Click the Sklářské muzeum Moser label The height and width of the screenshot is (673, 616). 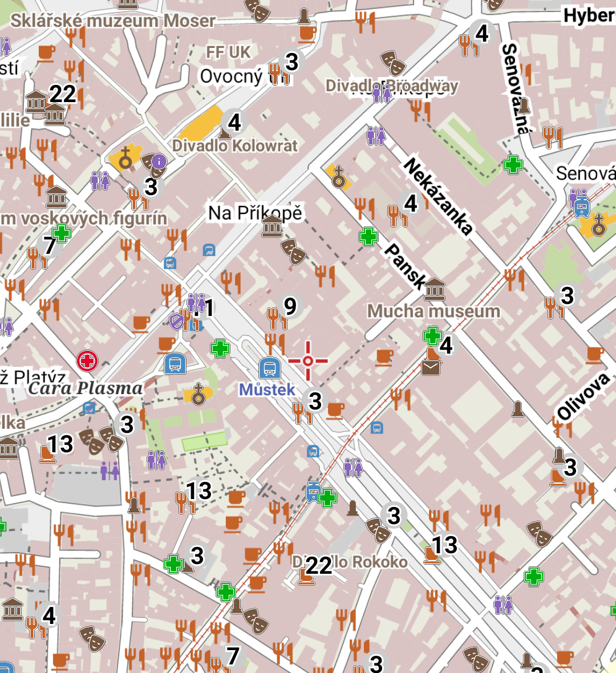coord(113,21)
